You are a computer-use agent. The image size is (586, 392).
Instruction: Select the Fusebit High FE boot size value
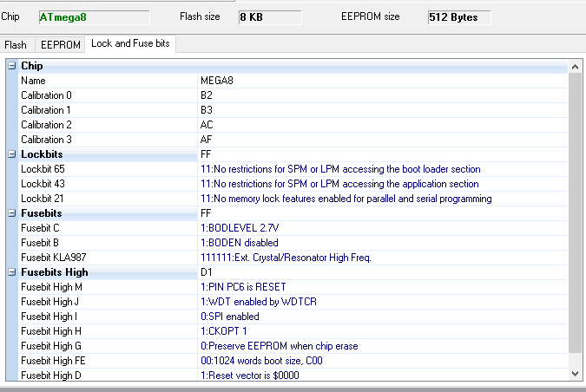pos(273,361)
